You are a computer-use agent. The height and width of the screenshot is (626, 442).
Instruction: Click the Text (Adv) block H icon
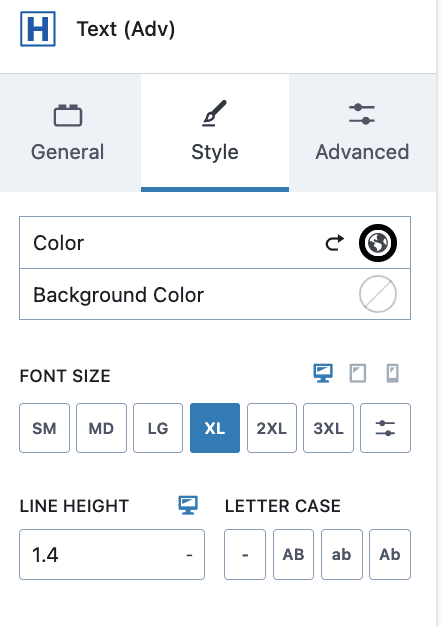click(38, 29)
